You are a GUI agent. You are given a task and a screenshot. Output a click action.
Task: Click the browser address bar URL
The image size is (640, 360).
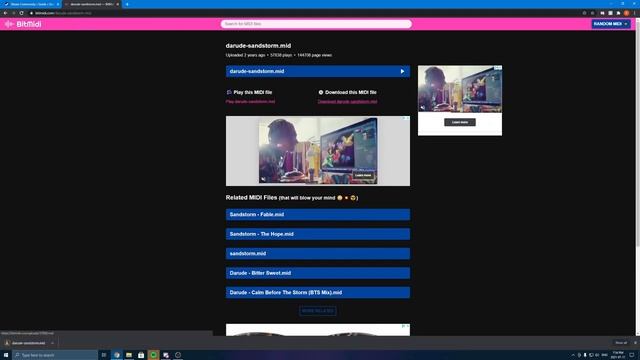[x=63, y=13]
